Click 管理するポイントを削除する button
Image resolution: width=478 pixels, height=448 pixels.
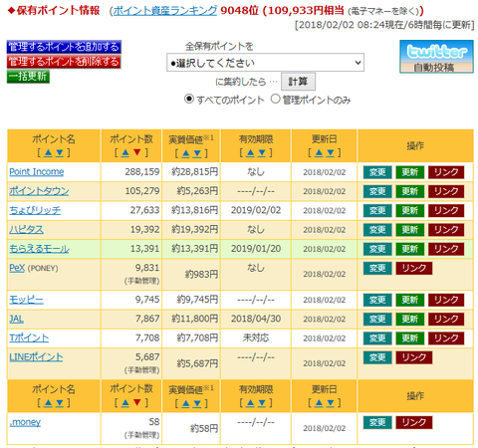64,62
